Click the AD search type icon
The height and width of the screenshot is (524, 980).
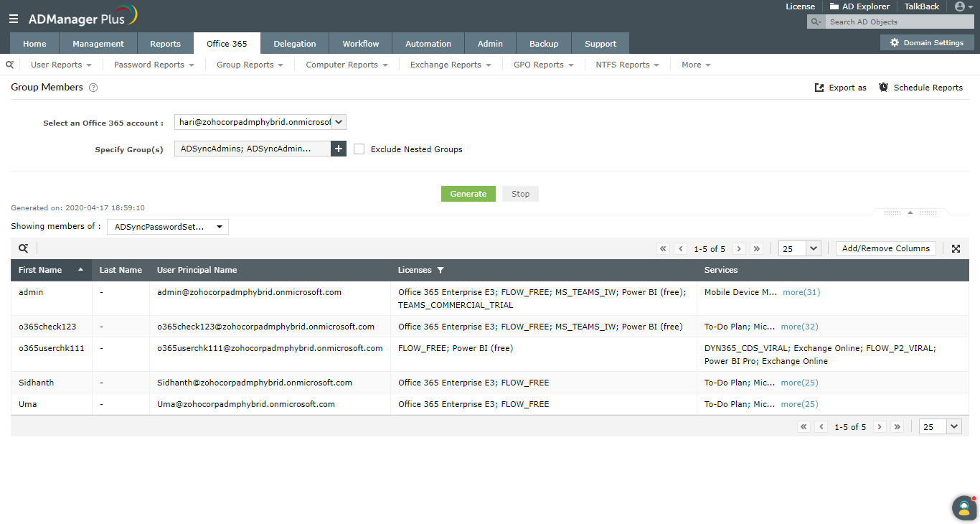816,22
